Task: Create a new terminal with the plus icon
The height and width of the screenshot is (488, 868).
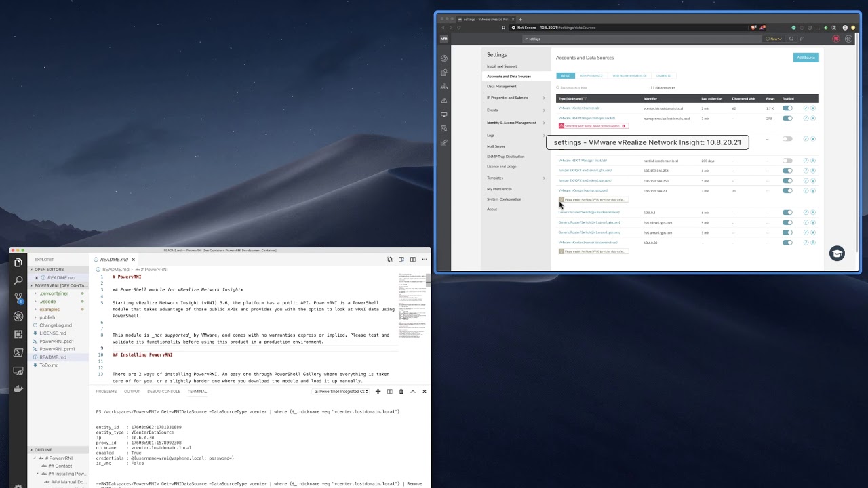Action: tap(378, 391)
